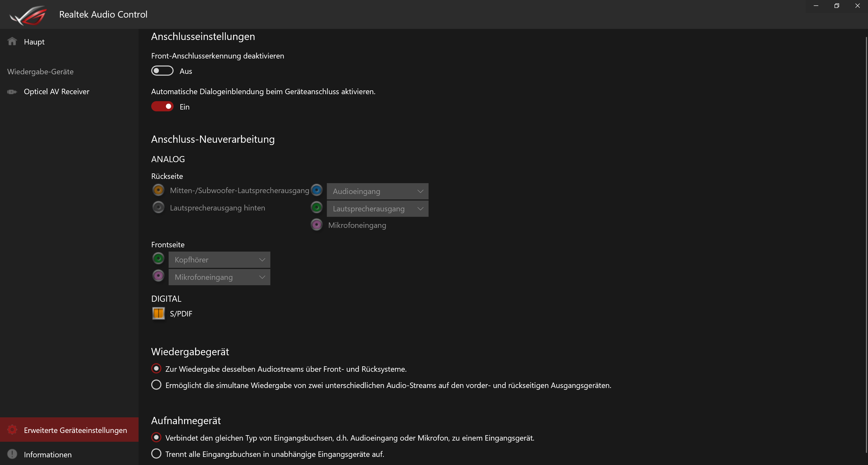Click the vertical scrollbar on right edge
Viewport: 868px width, 465px height.
(866, 236)
